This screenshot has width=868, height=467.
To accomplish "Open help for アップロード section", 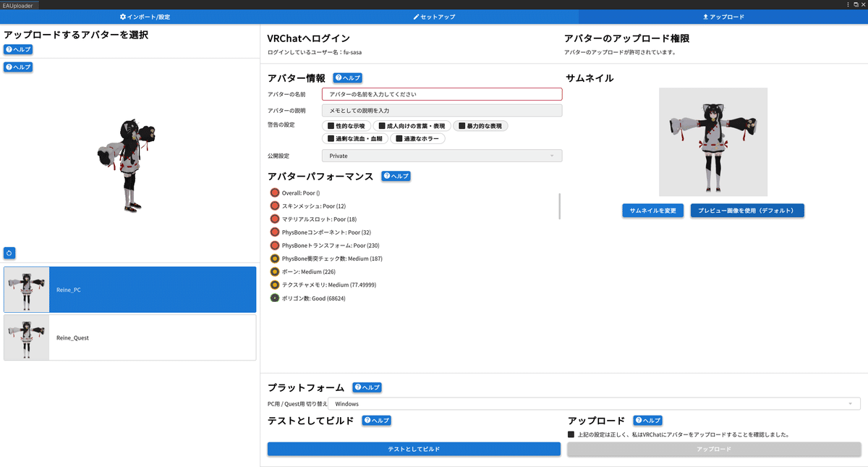I will click(647, 420).
